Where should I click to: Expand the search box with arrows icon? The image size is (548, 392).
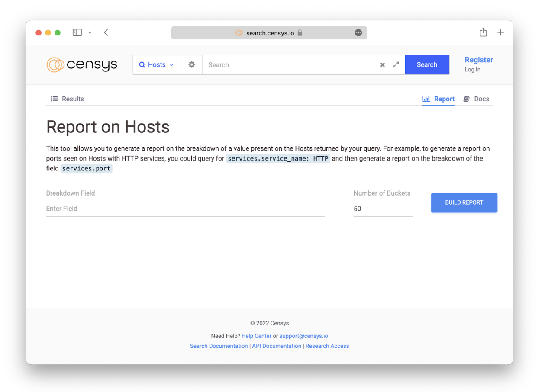pyautogui.click(x=396, y=65)
